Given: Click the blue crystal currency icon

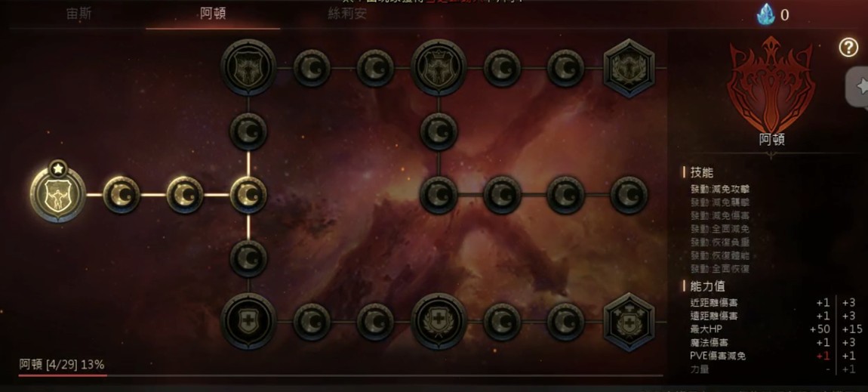Looking at the screenshot, I should coord(765,14).
